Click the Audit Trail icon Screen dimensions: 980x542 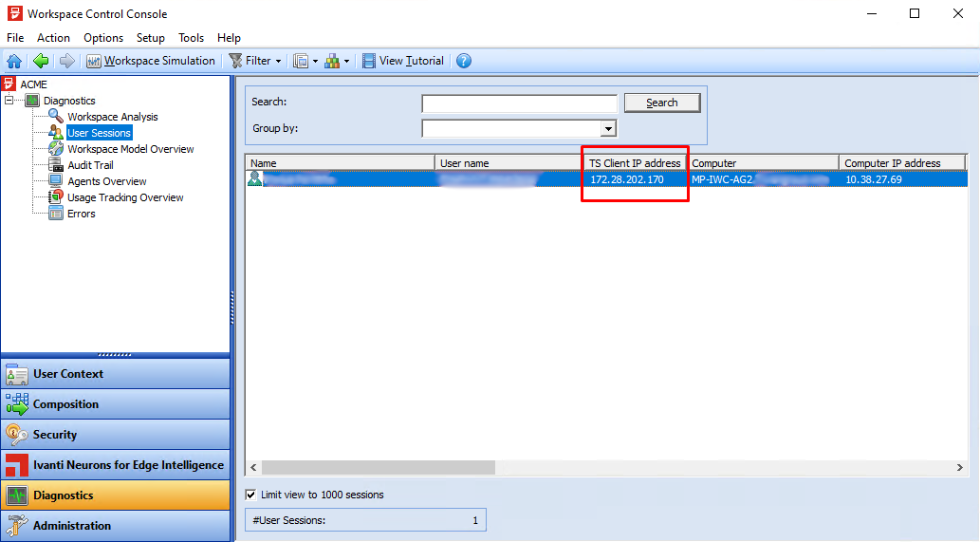[x=56, y=165]
